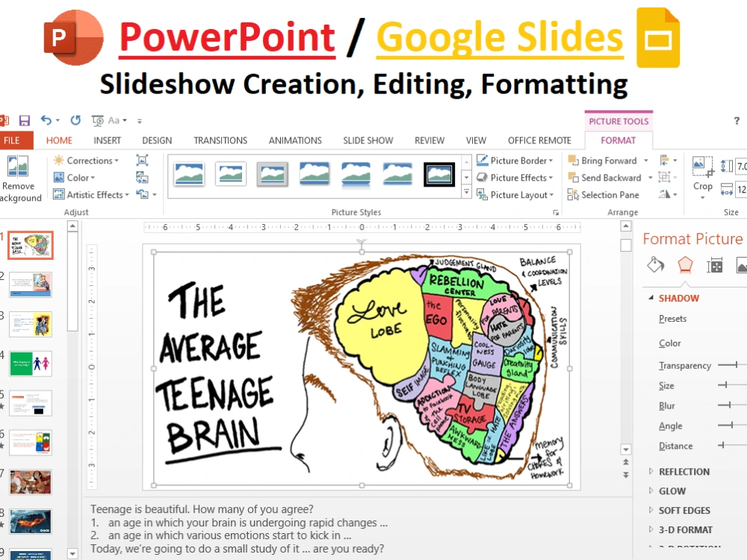Click the Help question mark icon

[x=737, y=120]
